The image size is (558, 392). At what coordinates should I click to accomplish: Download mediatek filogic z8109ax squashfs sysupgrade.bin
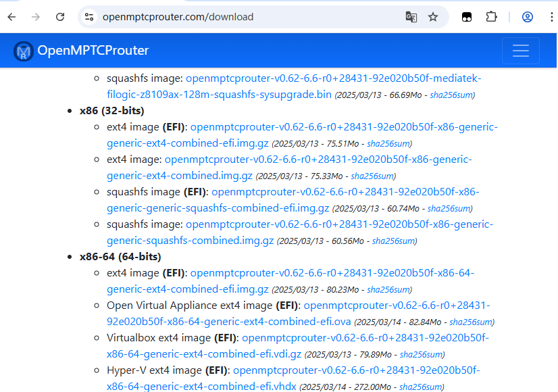(x=219, y=95)
